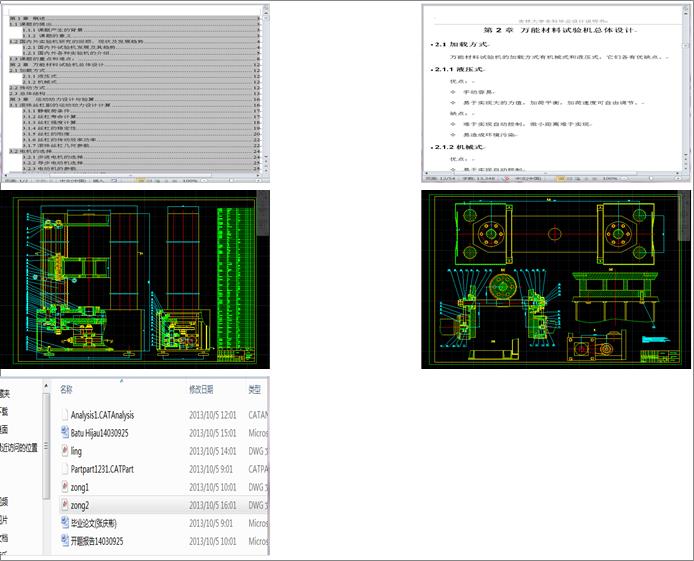Click the 2013/10/5 12:01 date of Analysis1
Image resolution: width=694 pixels, height=561 pixels.
point(213,415)
